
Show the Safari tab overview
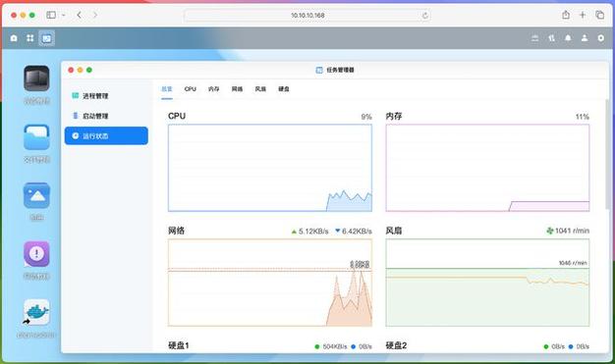click(x=599, y=15)
